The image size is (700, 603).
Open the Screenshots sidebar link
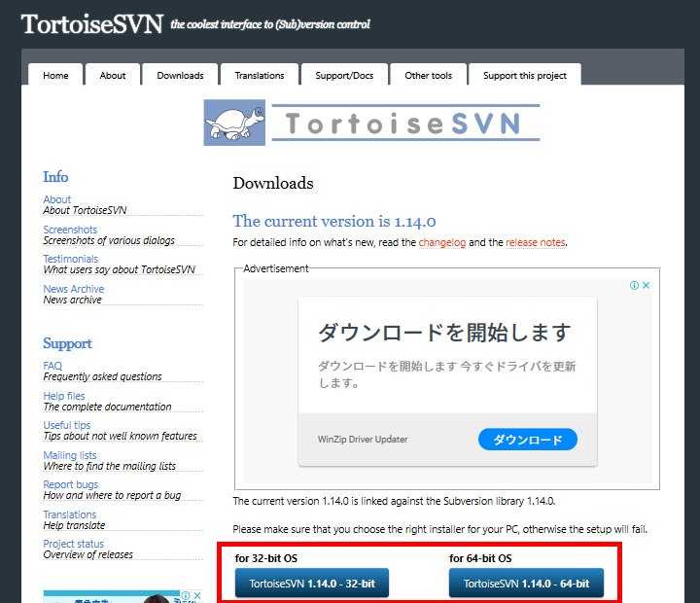70,230
